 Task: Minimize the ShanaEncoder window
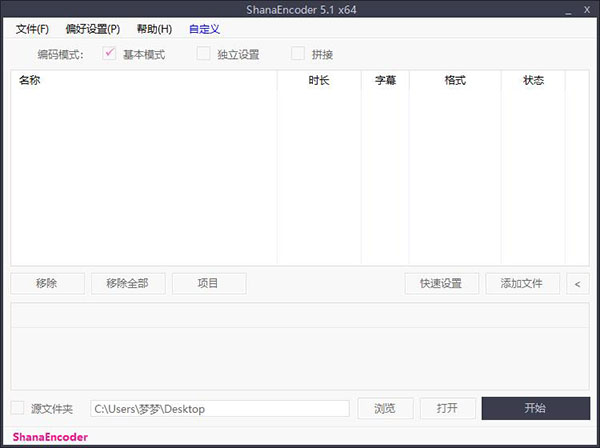click(568, 11)
